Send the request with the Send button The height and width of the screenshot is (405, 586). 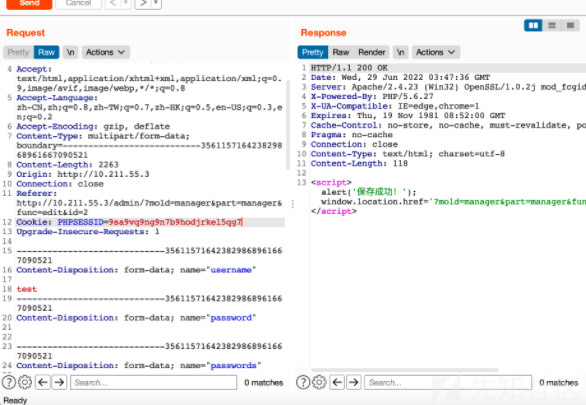click(x=29, y=3)
